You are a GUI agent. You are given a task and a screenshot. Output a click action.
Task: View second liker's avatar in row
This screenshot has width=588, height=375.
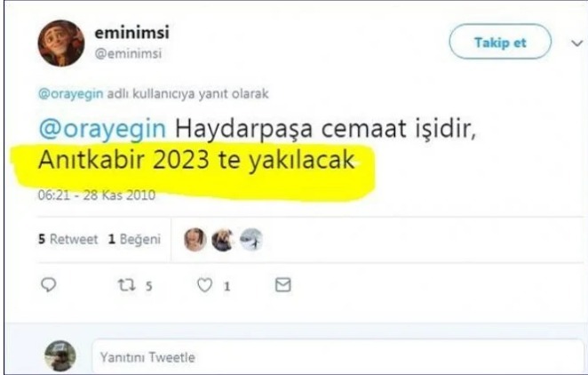pyautogui.click(x=223, y=240)
